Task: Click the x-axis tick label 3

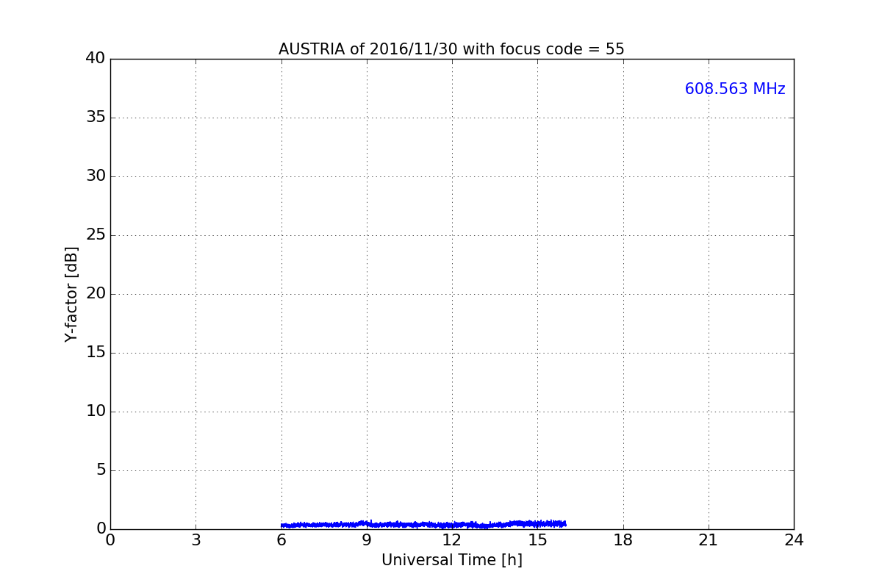Action: point(196,540)
